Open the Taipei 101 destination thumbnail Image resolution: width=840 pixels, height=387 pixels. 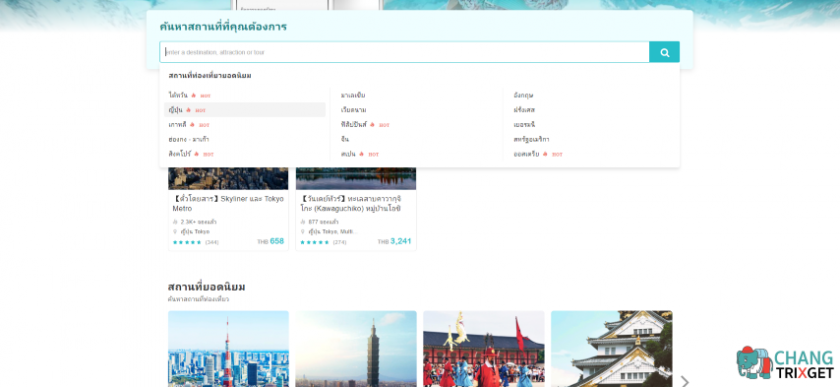coord(356,349)
